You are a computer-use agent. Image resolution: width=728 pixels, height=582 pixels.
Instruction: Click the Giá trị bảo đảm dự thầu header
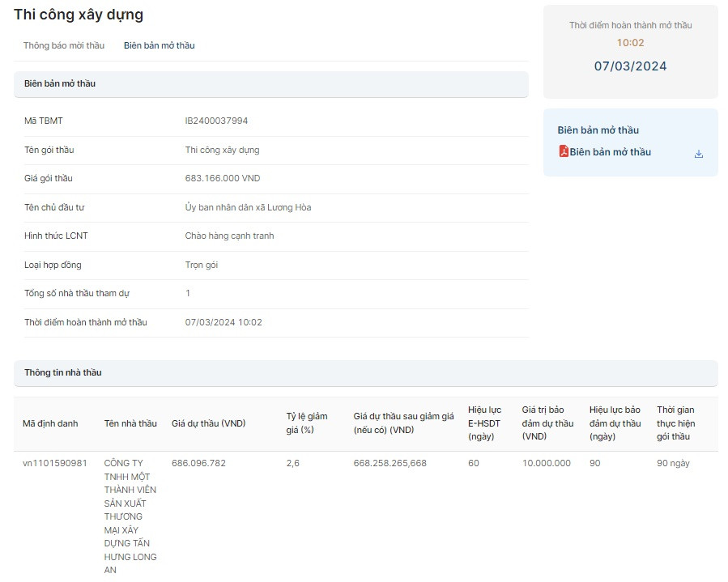point(547,423)
